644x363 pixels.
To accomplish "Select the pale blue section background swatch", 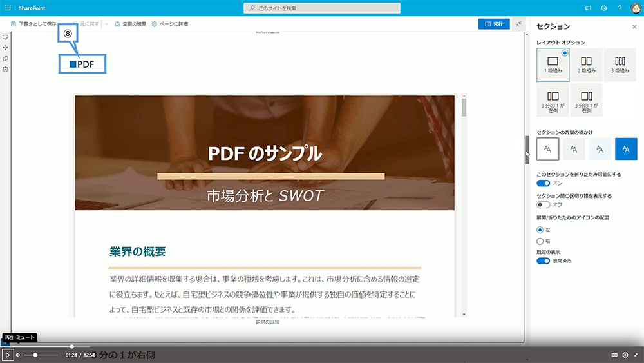I will [600, 149].
